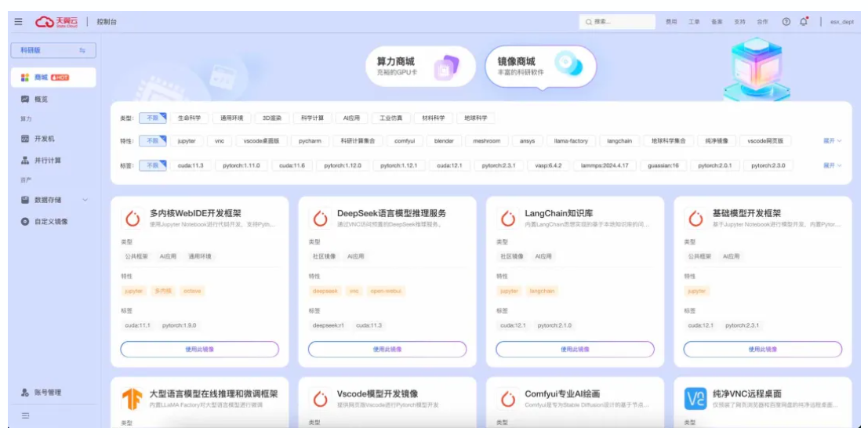This screenshot has height=435, width=868.
Task: Filter by the vasp:6.4.2 tag chip
Action: (548, 165)
